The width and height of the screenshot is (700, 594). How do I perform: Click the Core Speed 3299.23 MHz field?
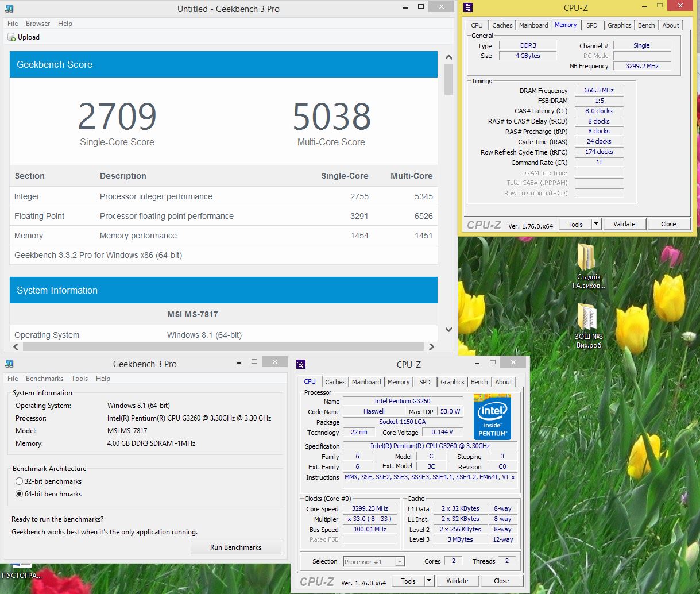click(370, 508)
